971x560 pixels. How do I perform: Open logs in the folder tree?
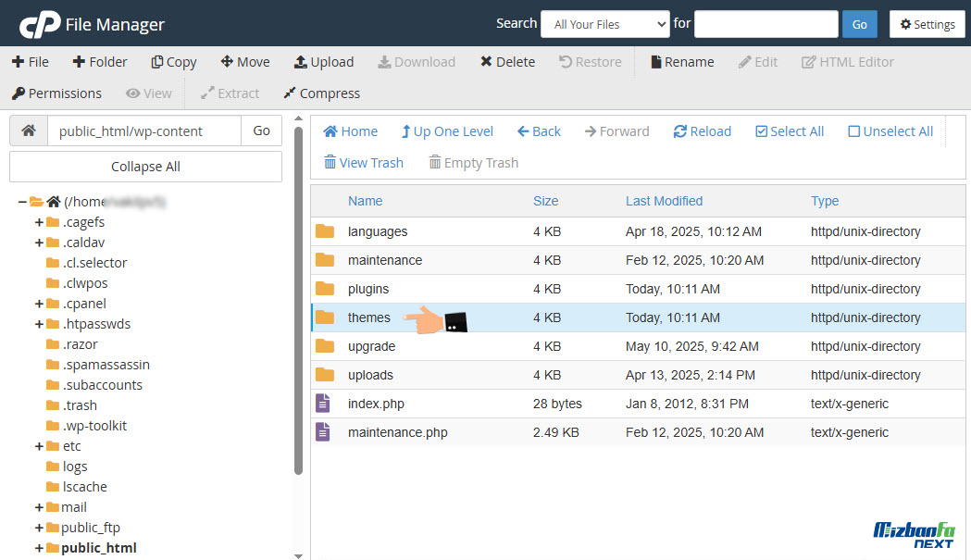tap(74, 467)
